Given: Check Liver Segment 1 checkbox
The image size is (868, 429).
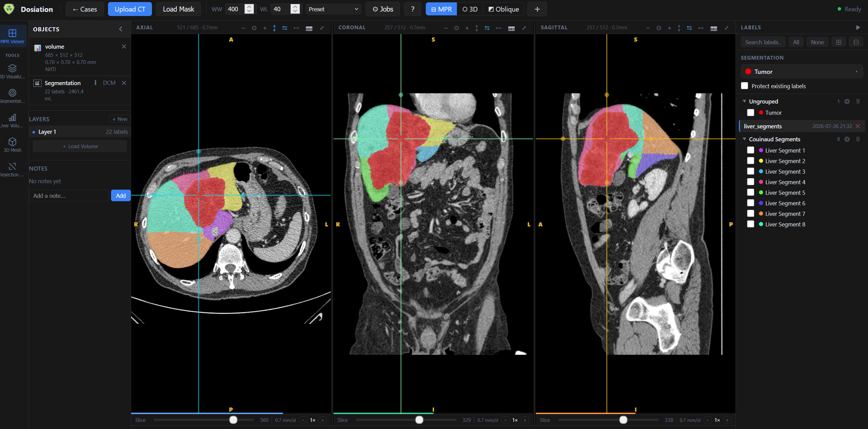Looking at the screenshot, I should pyautogui.click(x=751, y=150).
